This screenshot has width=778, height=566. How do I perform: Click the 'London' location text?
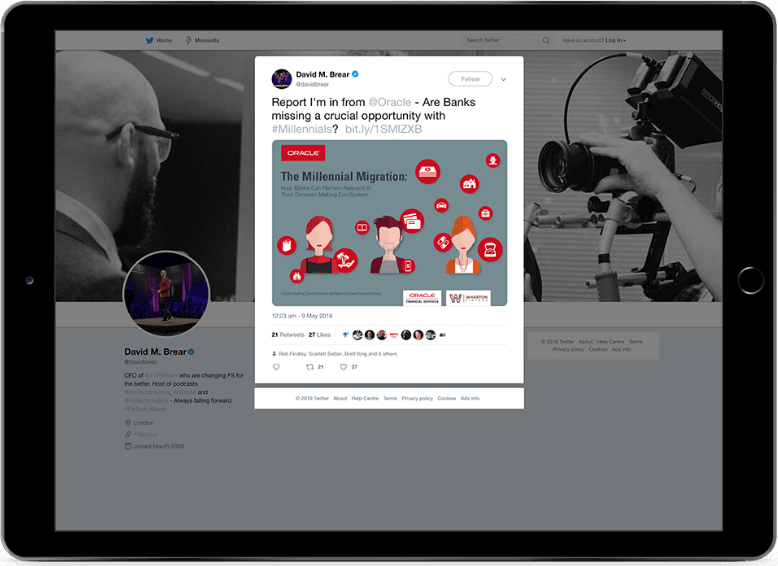coord(143,423)
